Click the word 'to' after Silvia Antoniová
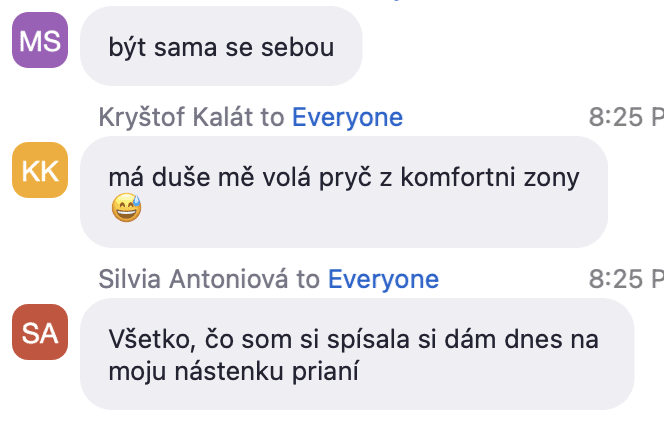Viewport: 664px width, 424px height. tap(308, 279)
